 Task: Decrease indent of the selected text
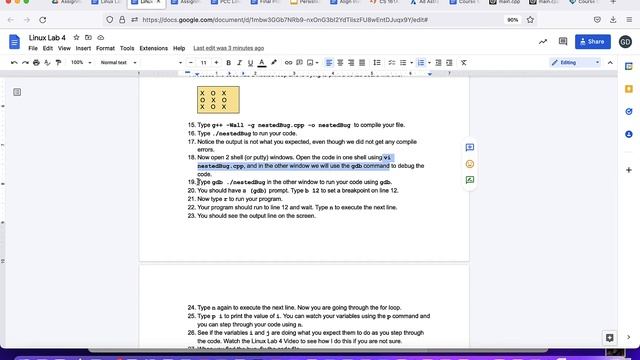click(x=438, y=62)
